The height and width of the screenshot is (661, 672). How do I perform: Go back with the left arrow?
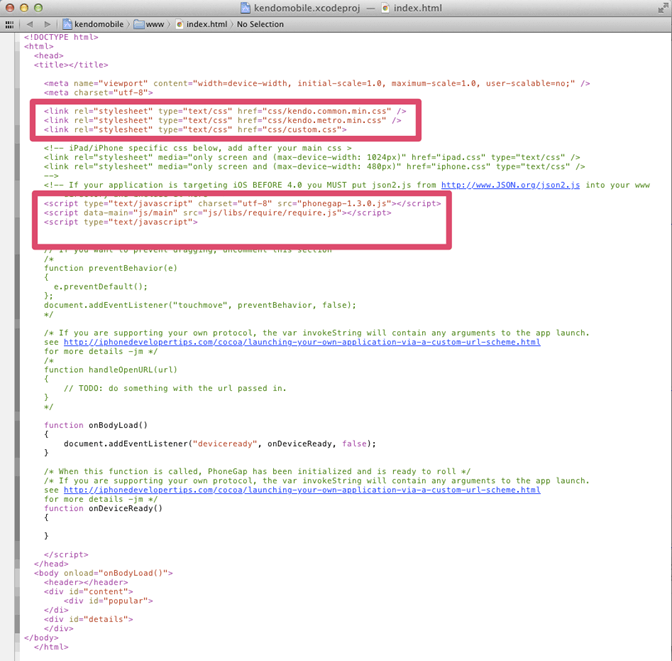click(x=30, y=24)
